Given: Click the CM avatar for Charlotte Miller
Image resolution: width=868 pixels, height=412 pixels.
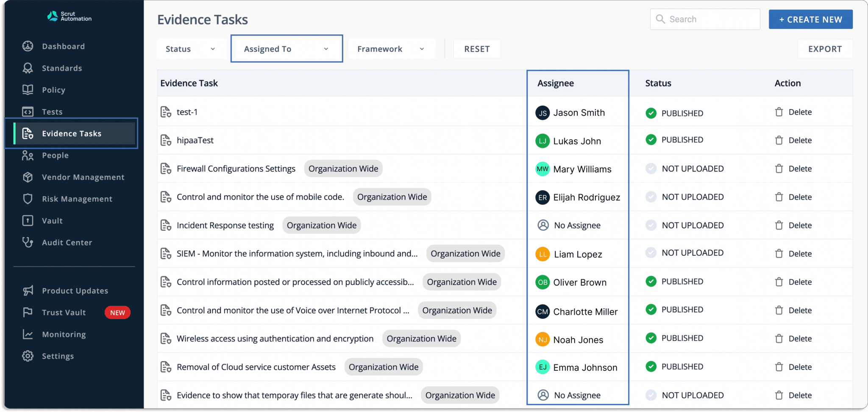Looking at the screenshot, I should coord(542,312).
